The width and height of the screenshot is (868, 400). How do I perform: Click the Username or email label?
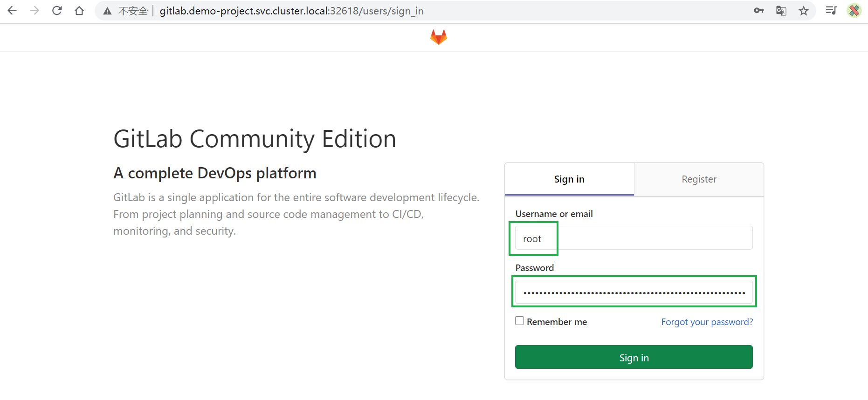[x=554, y=214]
